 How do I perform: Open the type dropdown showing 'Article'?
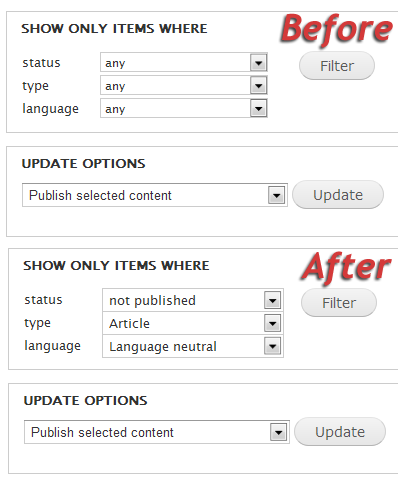[193, 323]
